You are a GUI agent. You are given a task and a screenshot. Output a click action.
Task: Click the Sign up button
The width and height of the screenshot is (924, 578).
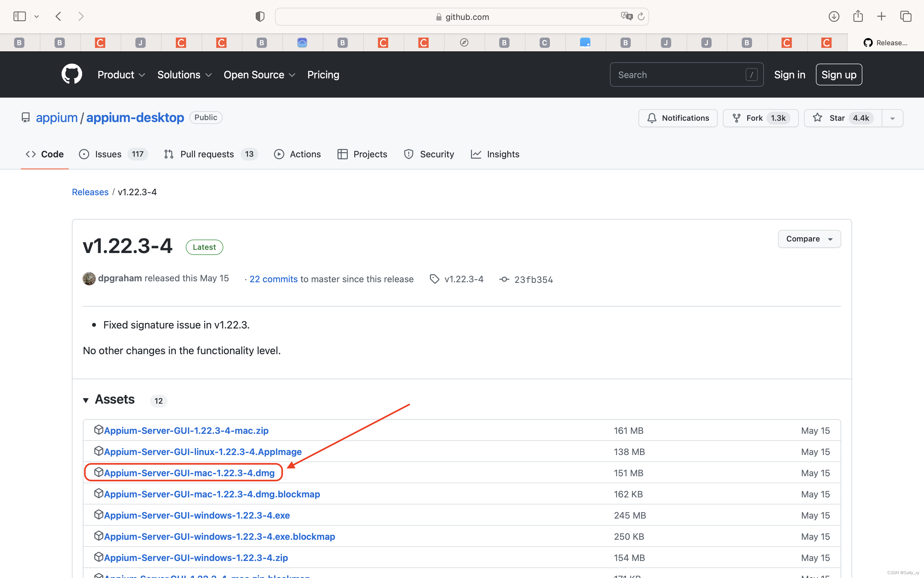tap(839, 74)
